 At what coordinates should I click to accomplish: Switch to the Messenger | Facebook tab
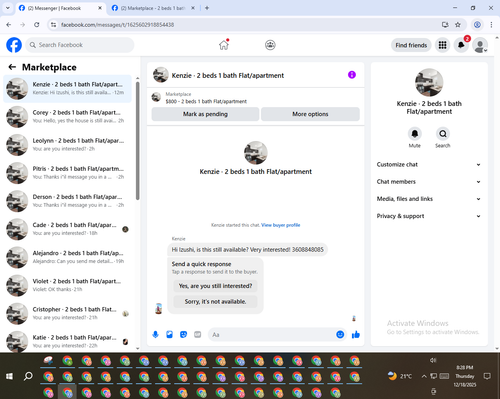coord(60,8)
